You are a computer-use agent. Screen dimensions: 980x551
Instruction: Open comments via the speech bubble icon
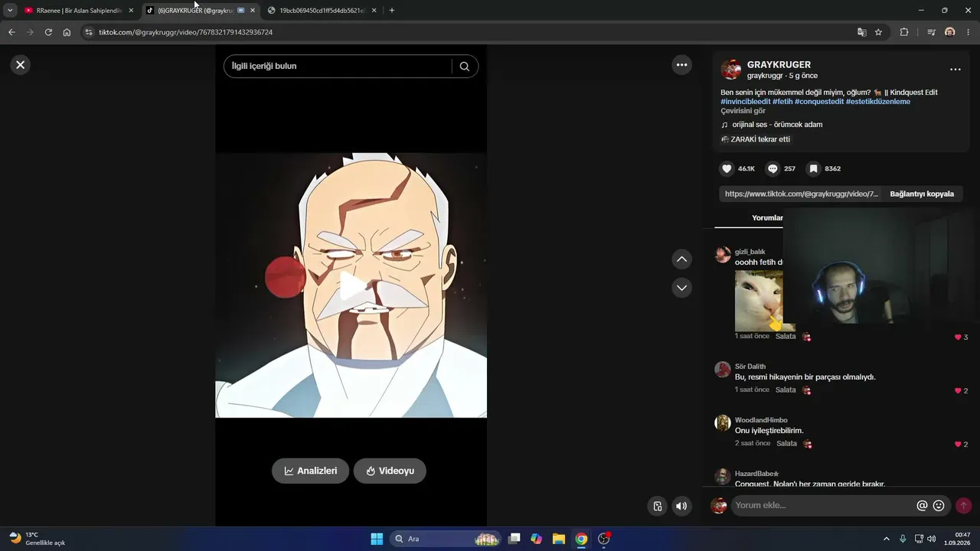773,168
